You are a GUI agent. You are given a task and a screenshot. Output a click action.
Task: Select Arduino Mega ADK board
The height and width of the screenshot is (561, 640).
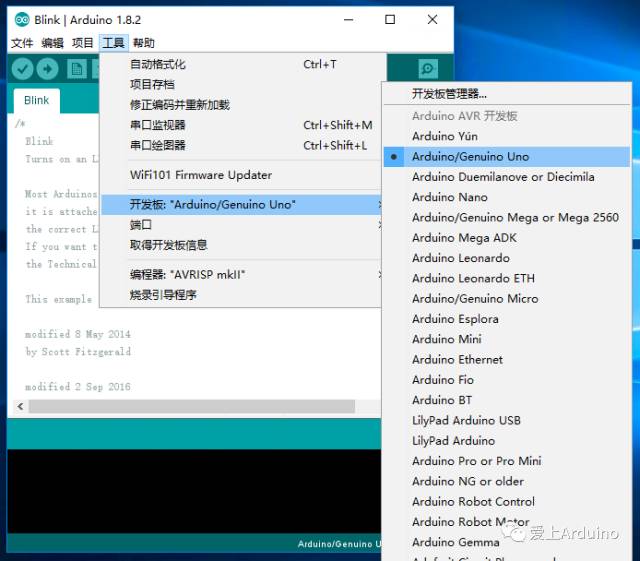tap(507, 238)
